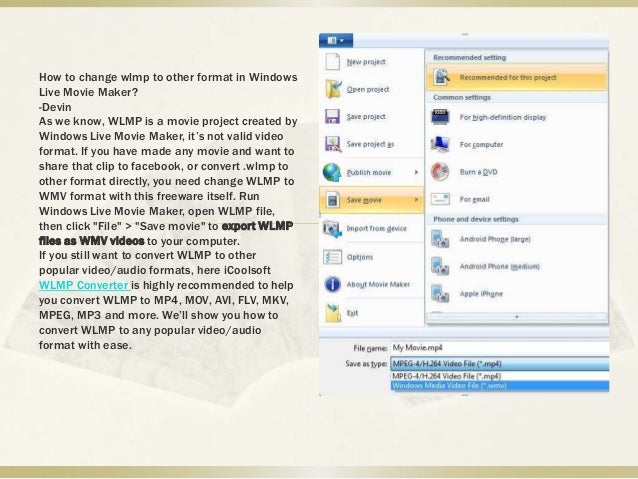Open the Movie Maker file menu button
This screenshot has height=479, width=638.
click(x=336, y=40)
